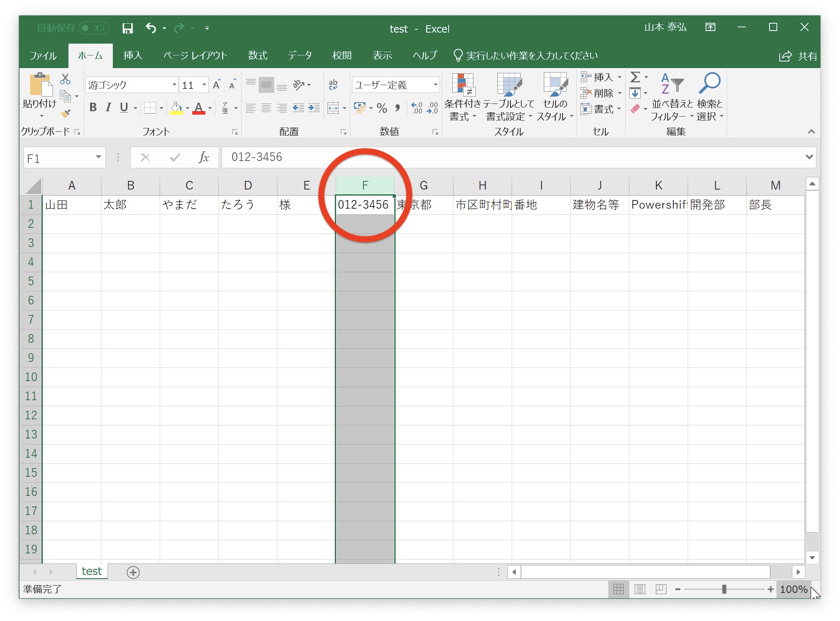This screenshot has width=840, height=621.
Task: Switch to the 挿入 ribbon tab
Action: click(133, 55)
